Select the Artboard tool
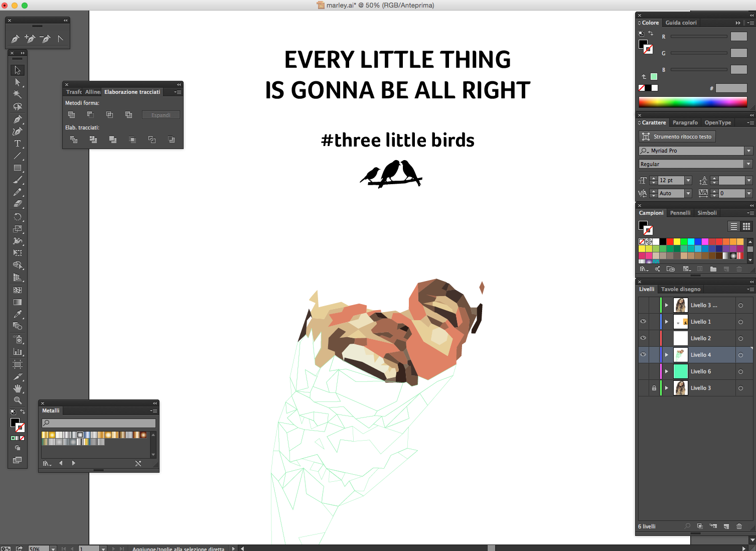This screenshot has height=551, width=756. pos(18,364)
